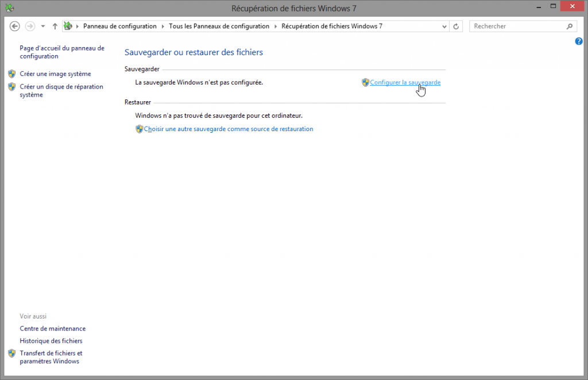Click shield icon beside Créer un disque de réparation

point(12,87)
